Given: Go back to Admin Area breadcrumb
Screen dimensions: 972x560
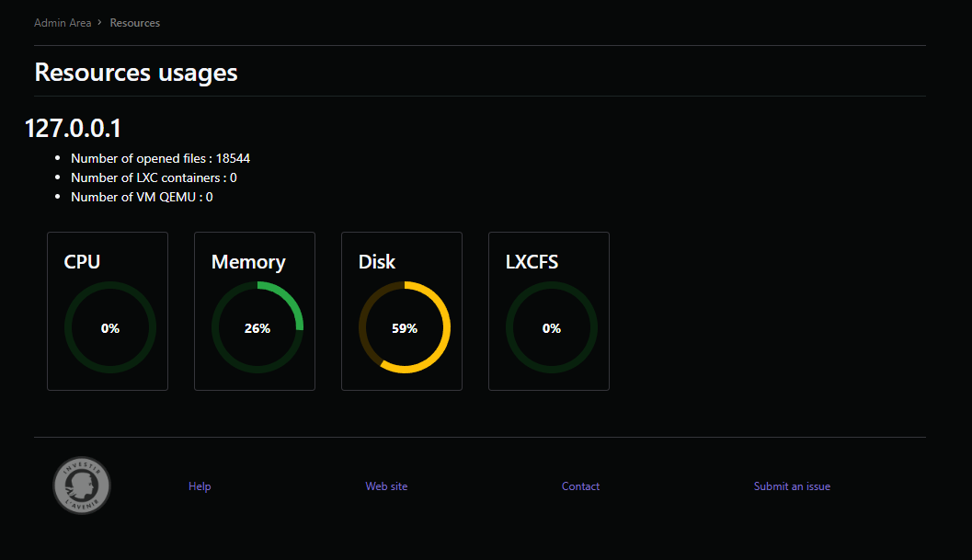Looking at the screenshot, I should click(x=63, y=23).
